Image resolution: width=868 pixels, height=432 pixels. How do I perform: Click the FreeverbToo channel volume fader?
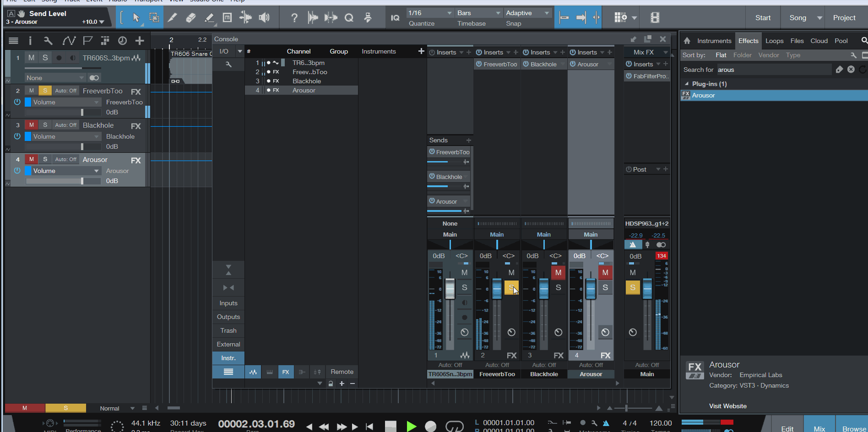click(x=497, y=290)
